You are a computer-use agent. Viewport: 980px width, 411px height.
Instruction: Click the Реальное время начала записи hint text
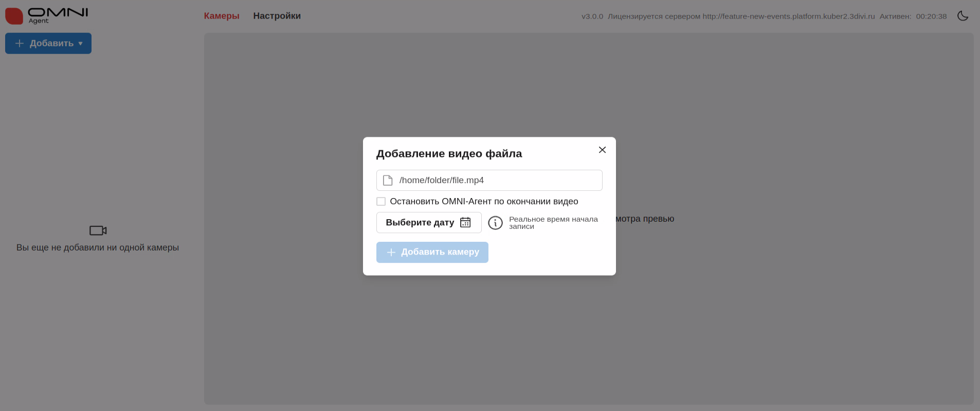553,223
